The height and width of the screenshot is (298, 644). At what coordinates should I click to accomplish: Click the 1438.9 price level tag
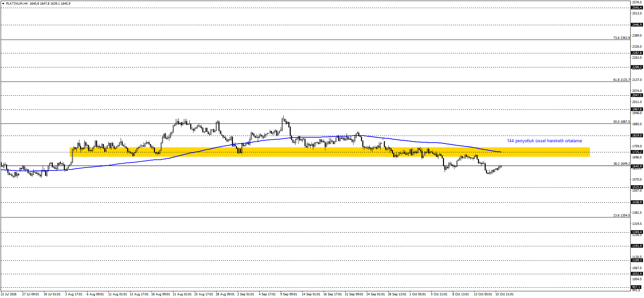pyautogui.click(x=637, y=202)
